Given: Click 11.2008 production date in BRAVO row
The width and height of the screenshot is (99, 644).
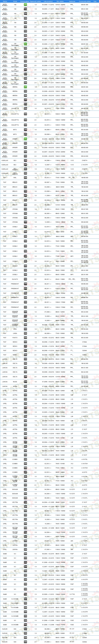Looking at the screenshot, I should [48, 196].
